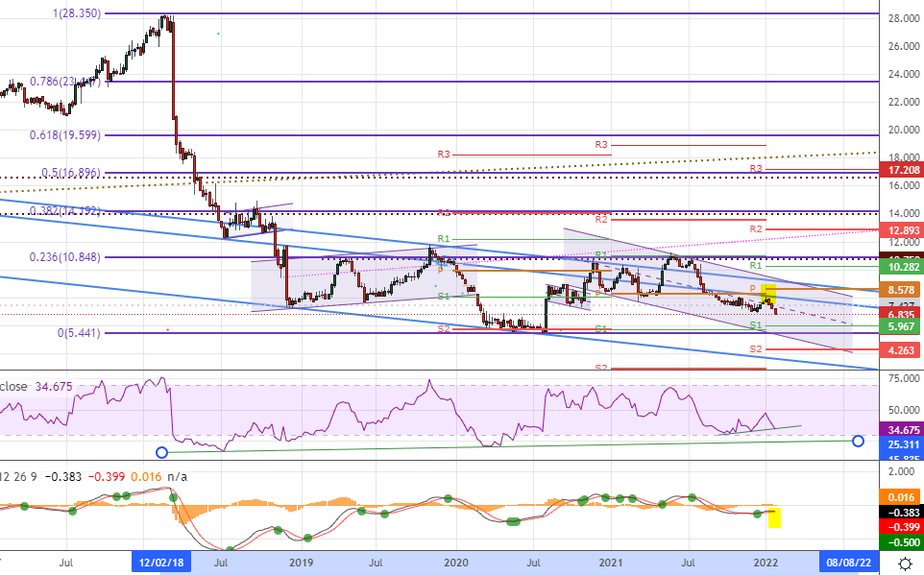Select the blue 25.311 RSI trendline label
The width and height of the screenshot is (924, 575).
pos(900,445)
